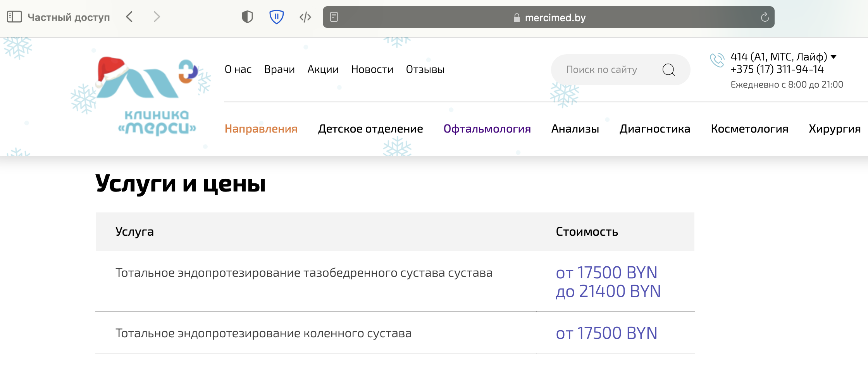Open the Диагностика menu
The width and height of the screenshot is (868, 376).
655,129
